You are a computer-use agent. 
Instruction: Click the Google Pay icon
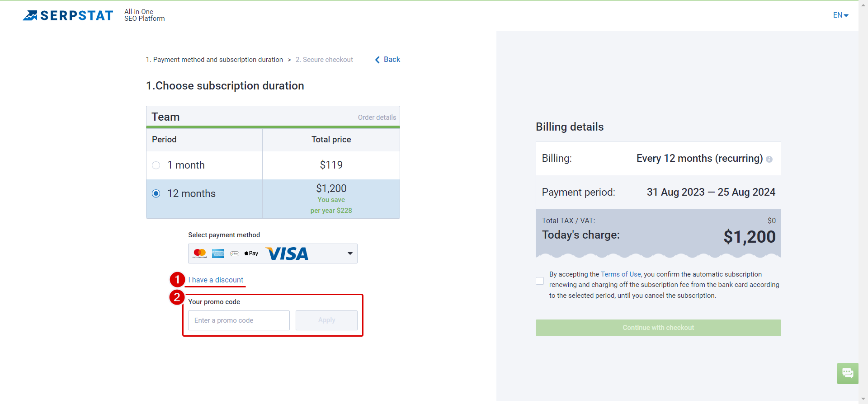click(235, 254)
